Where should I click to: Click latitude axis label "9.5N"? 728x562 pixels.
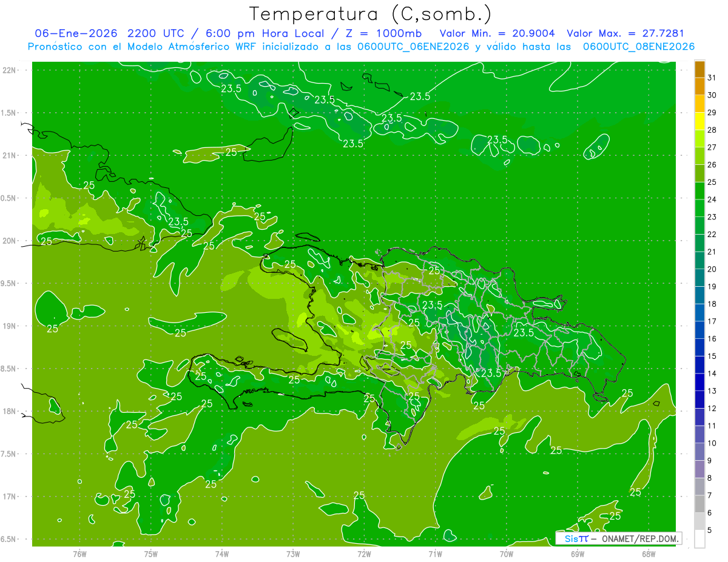(9, 283)
